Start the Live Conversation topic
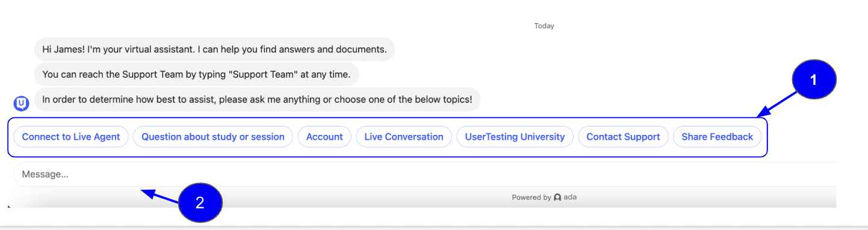 click(404, 137)
